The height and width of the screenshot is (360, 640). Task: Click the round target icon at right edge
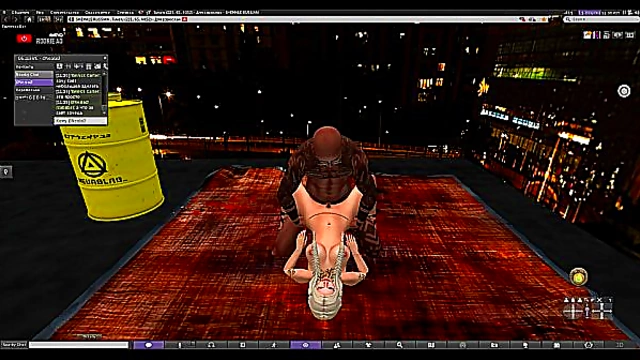tap(624, 91)
